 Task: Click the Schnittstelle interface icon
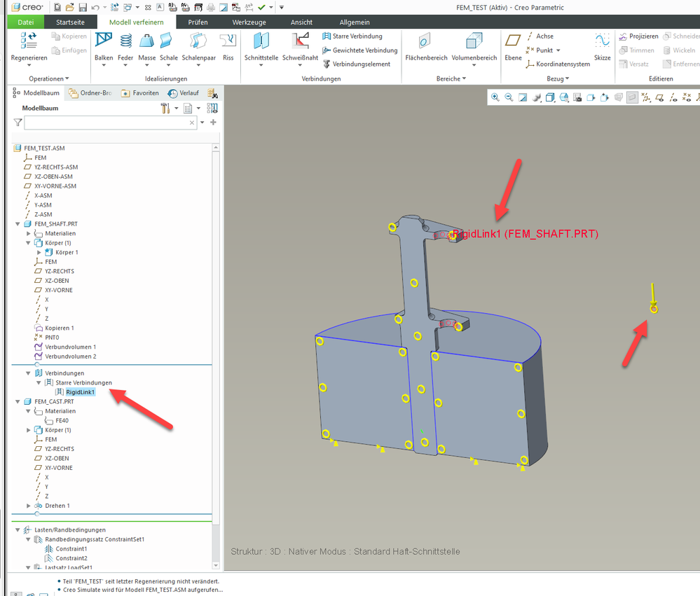coord(261,42)
